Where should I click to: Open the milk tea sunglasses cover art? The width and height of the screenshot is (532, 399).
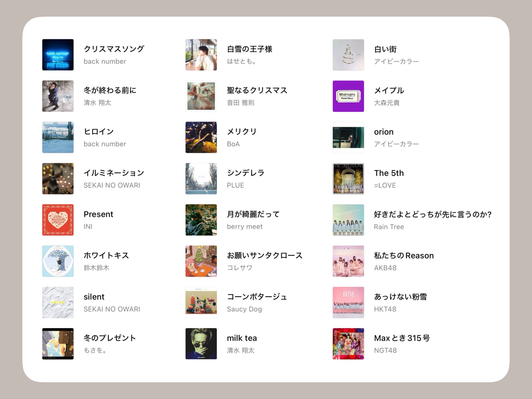coord(201,344)
